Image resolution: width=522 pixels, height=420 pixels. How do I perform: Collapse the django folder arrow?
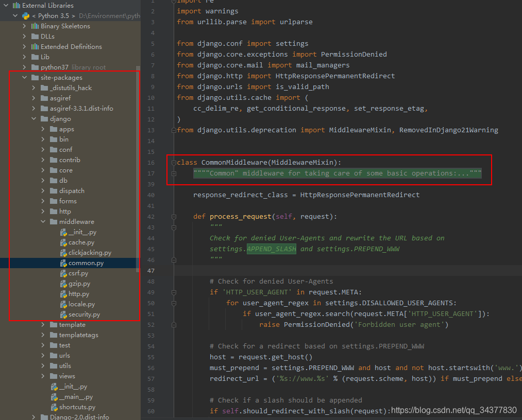point(33,119)
